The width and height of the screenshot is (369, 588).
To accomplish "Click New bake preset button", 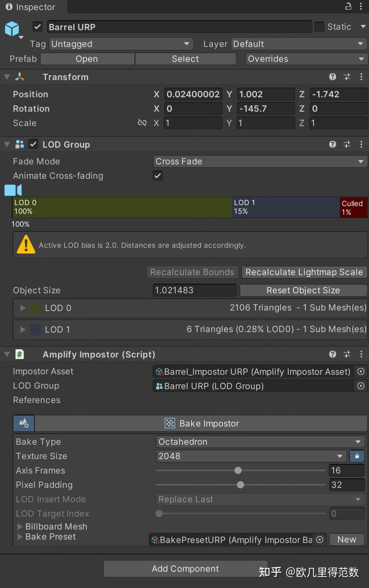I will coord(347,540).
